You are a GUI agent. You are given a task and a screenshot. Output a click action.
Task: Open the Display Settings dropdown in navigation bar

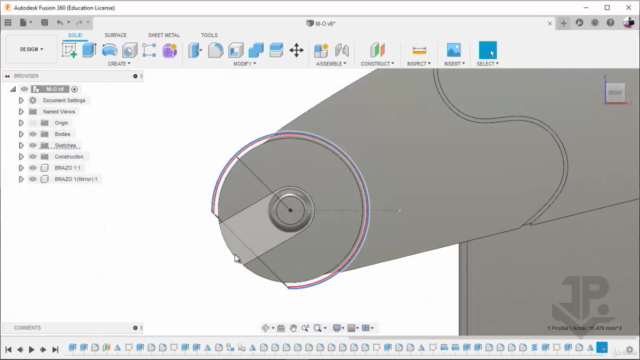click(x=338, y=328)
